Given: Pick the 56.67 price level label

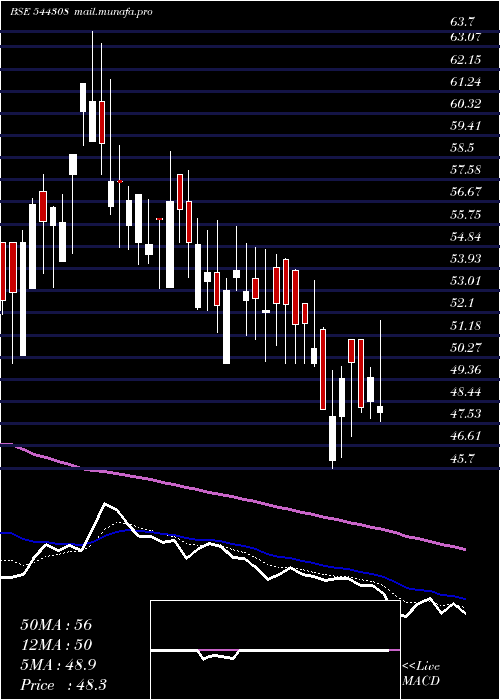Looking at the screenshot, I should click(466, 192).
